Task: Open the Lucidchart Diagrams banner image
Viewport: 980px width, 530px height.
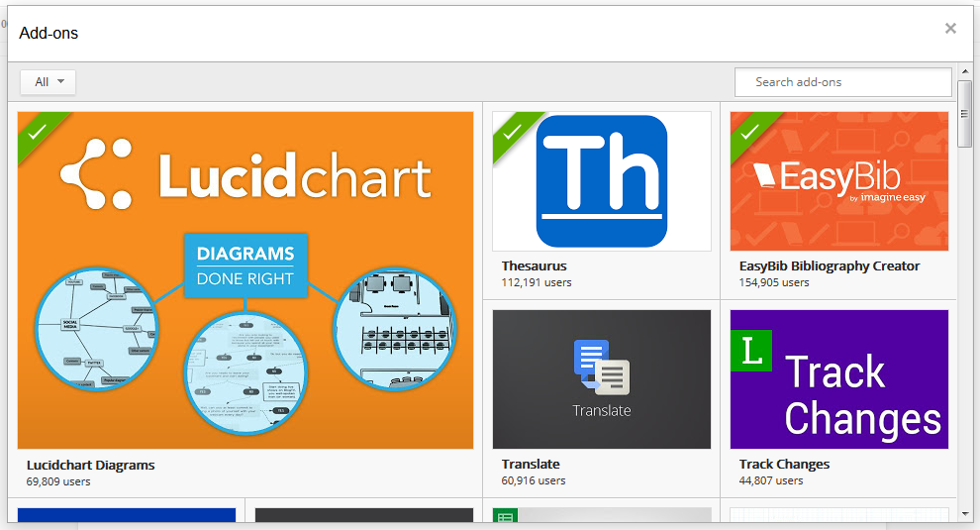Action: (x=245, y=280)
